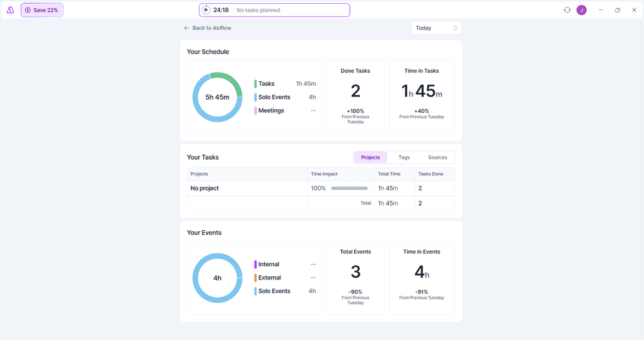Image resolution: width=644 pixels, height=340 pixels.
Task: Click the sync refresh icon
Action: point(567,10)
